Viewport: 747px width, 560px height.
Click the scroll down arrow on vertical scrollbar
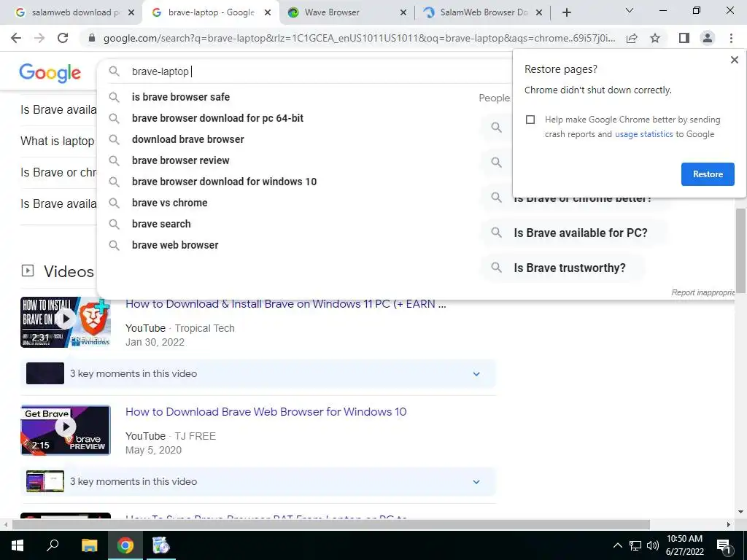740,512
